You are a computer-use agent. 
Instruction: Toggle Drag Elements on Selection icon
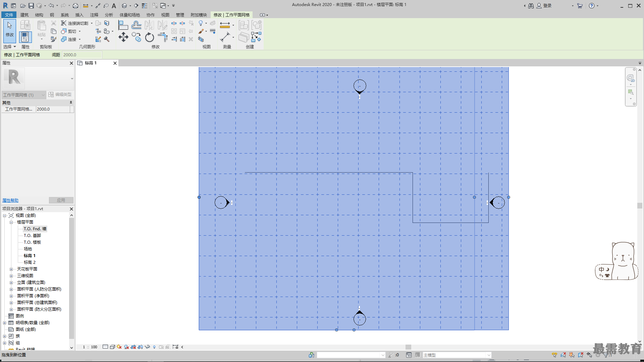[589, 355]
